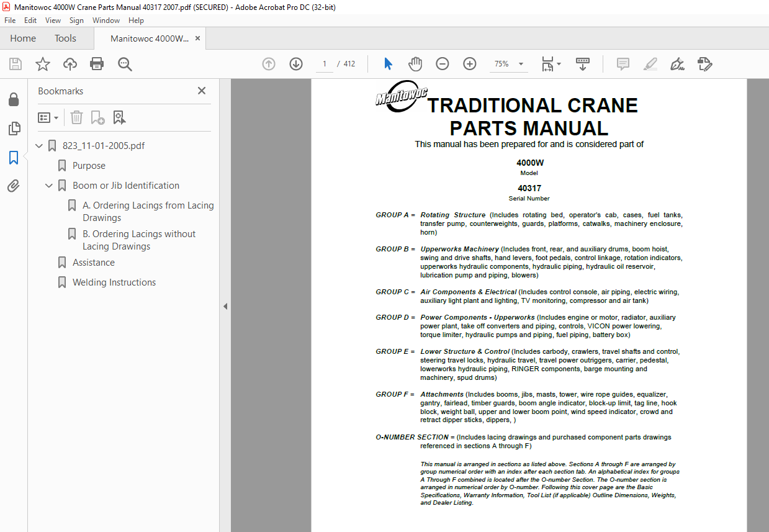The image size is (769, 532).
Task: Open the dropdown arrow next to the fit page icon
Action: (559, 64)
